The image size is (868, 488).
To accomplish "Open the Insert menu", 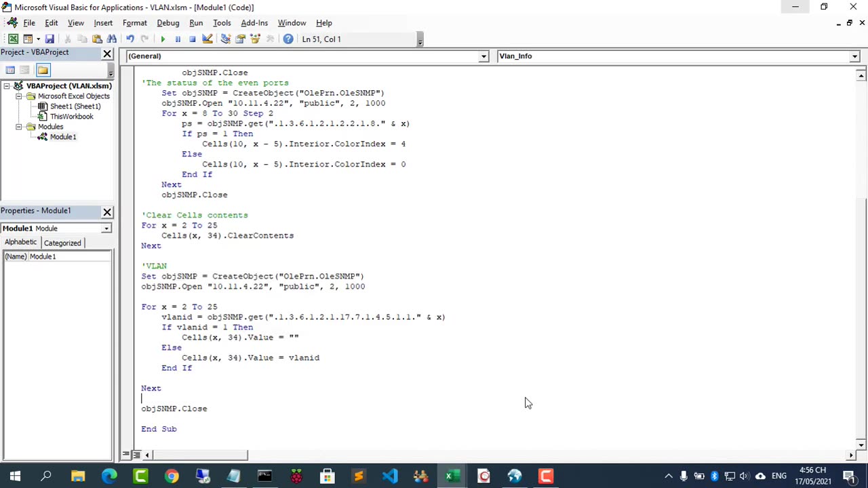I will tap(103, 23).
